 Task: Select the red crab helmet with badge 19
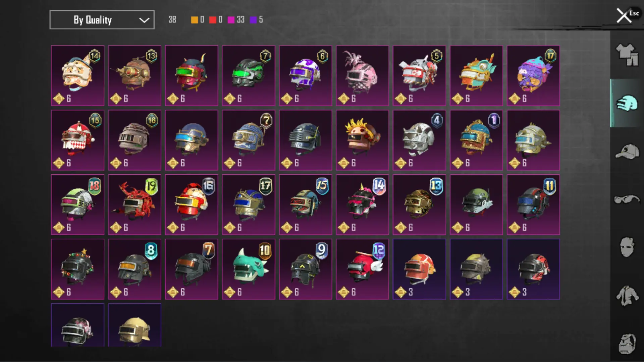(x=135, y=204)
